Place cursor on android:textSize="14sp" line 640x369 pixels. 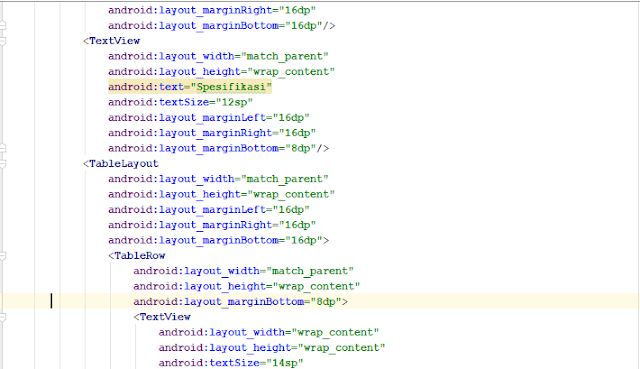[231, 362]
